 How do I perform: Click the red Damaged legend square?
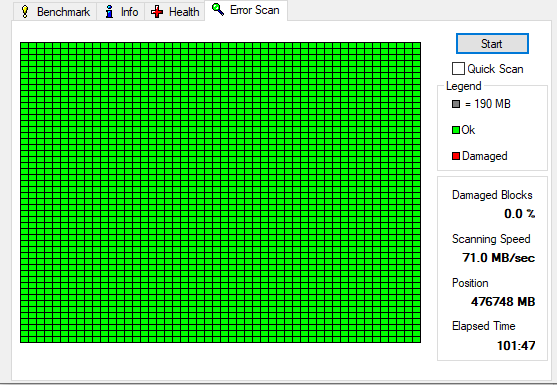[x=456, y=156]
